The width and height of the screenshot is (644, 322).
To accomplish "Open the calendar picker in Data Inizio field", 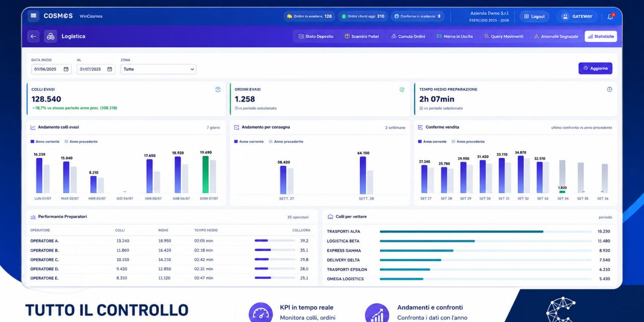I will 66,69.
